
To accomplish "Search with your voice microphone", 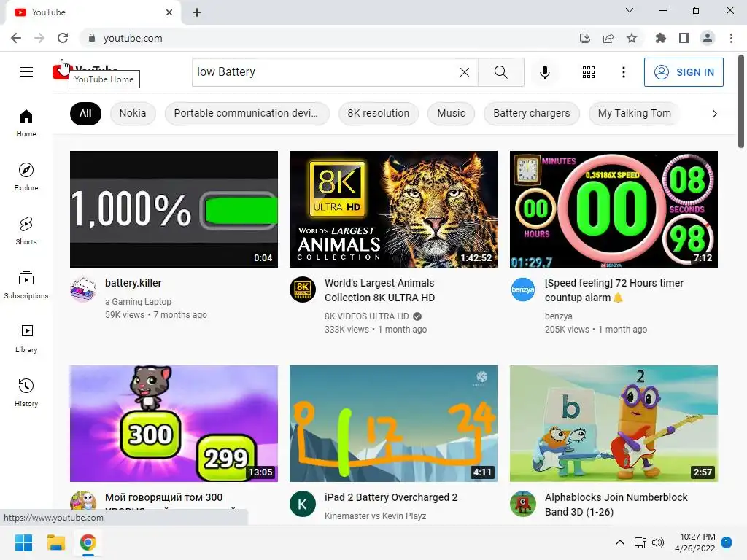I will [x=544, y=72].
